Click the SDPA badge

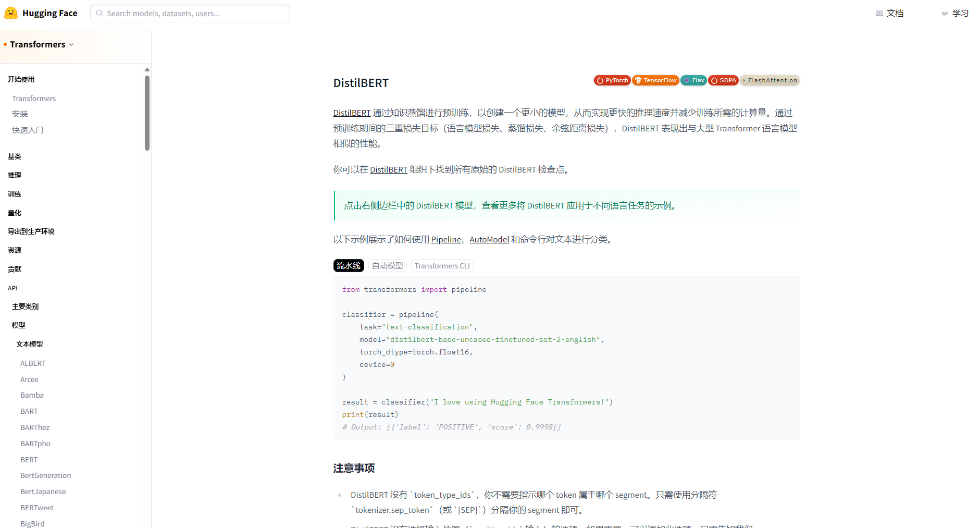pyautogui.click(x=723, y=80)
